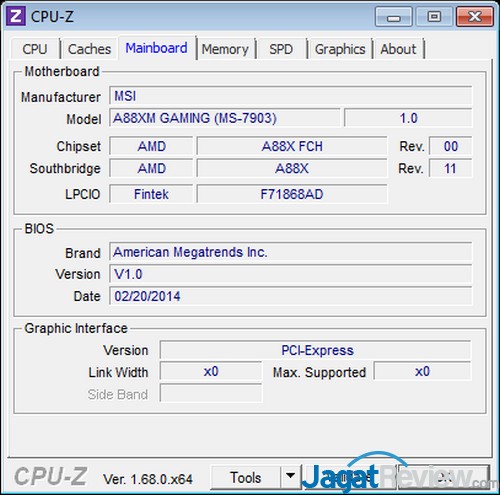Select the F71868AD LPCIO field
500x495 pixels.
pos(292,194)
